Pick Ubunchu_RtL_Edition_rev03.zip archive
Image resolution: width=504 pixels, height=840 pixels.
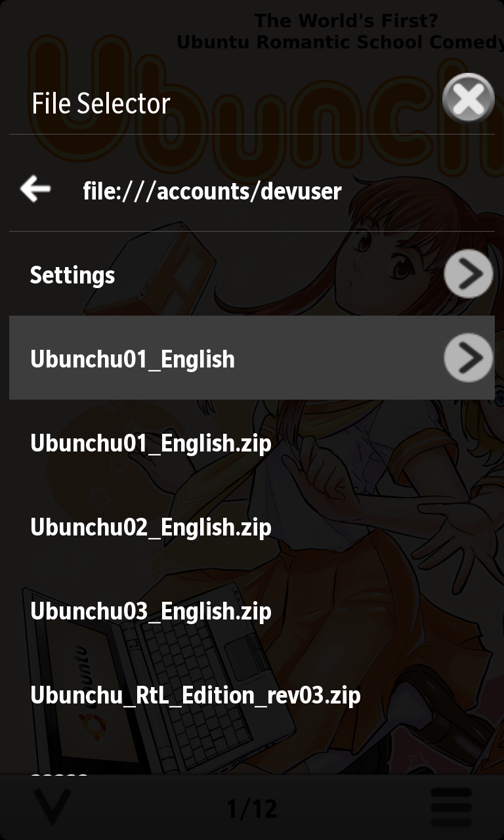coord(252,695)
